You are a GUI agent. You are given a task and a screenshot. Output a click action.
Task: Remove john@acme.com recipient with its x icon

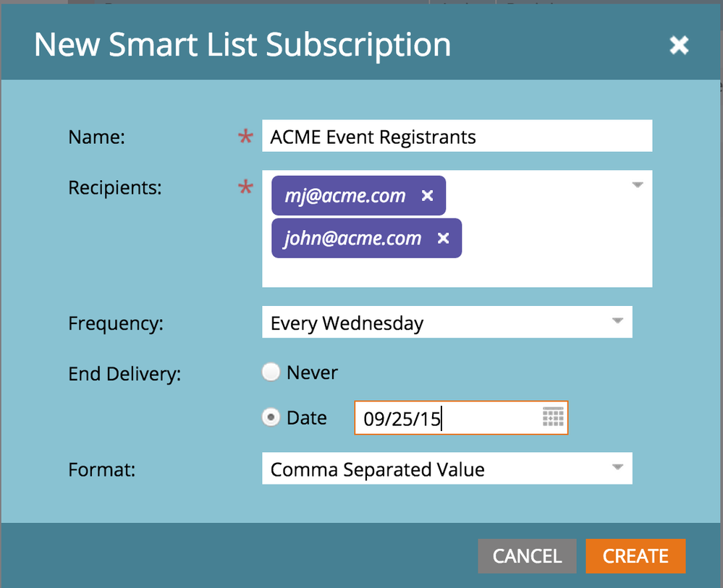(444, 238)
